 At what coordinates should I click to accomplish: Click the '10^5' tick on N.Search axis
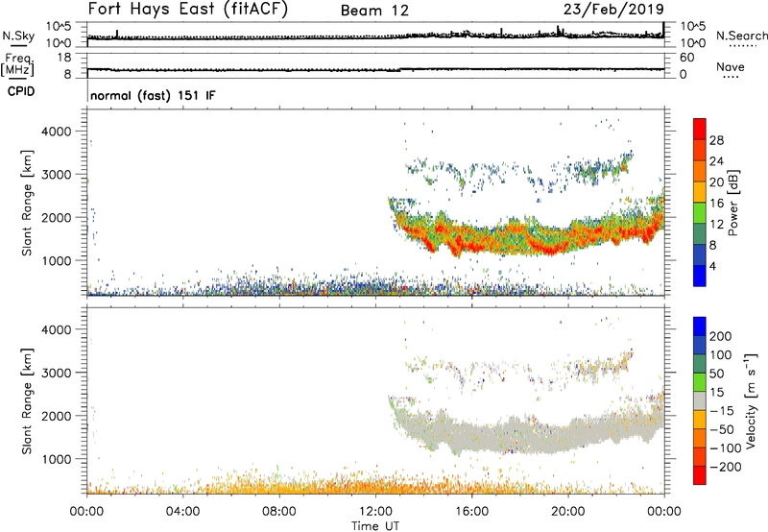(692, 26)
